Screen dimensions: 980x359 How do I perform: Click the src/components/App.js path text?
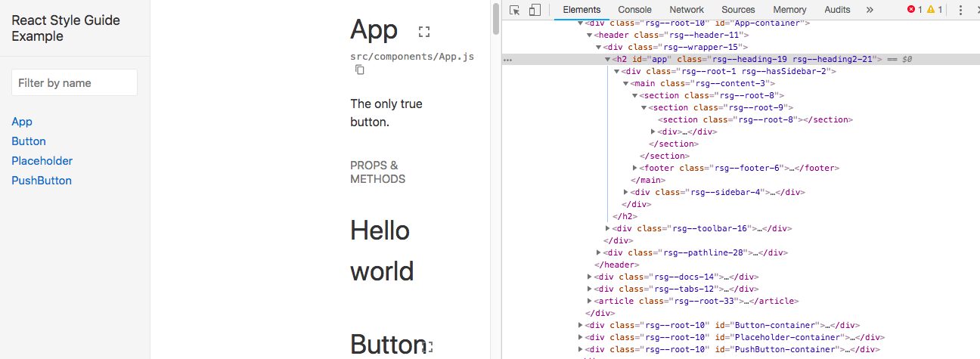[412, 57]
